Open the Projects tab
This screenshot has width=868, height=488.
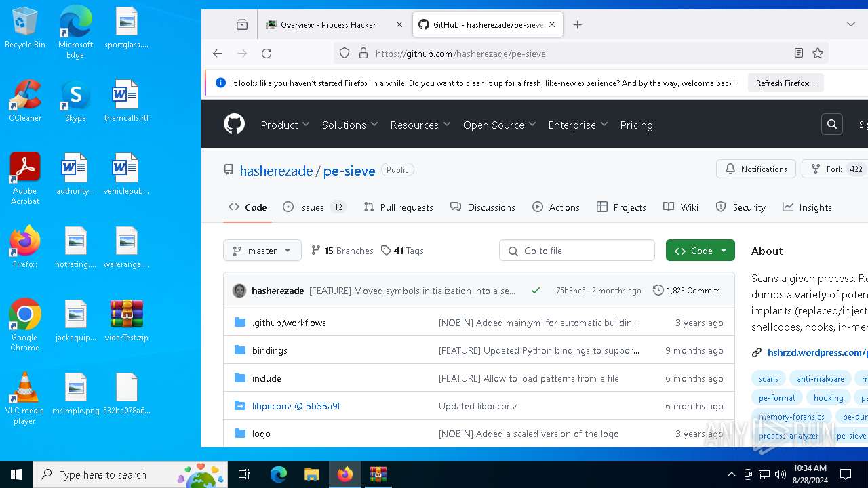click(621, 207)
